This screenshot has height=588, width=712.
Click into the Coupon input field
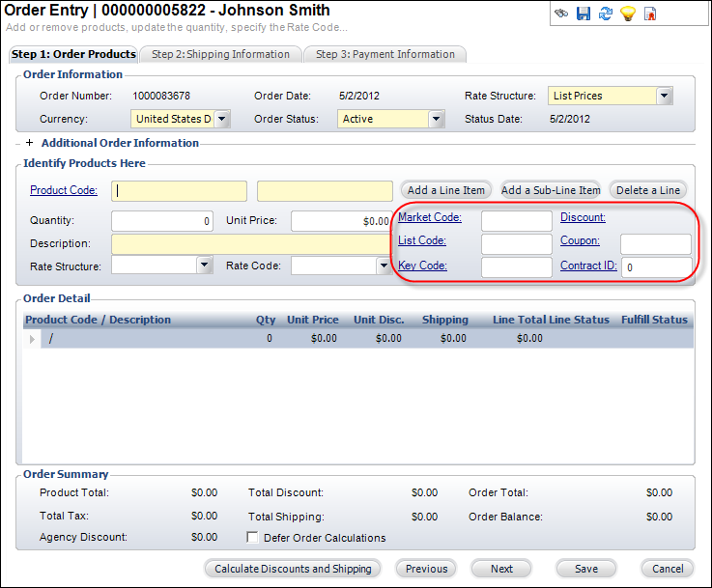(x=655, y=243)
